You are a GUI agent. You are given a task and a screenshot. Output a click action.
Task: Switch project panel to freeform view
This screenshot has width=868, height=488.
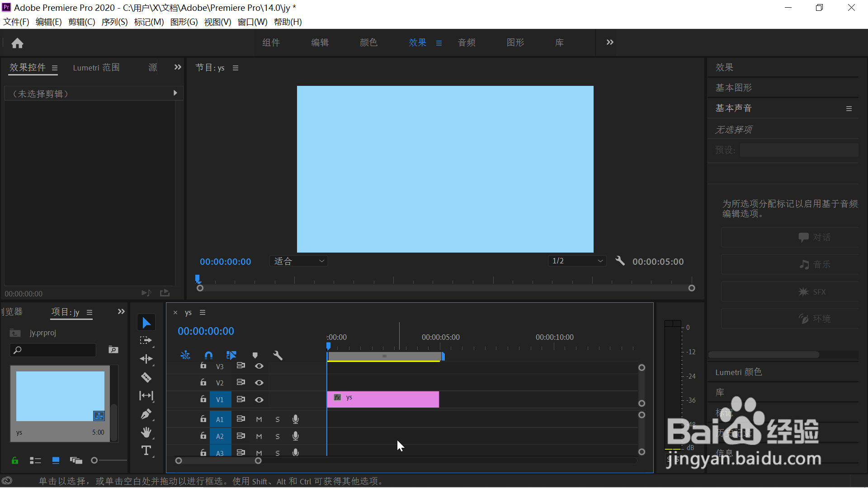pos(76,460)
